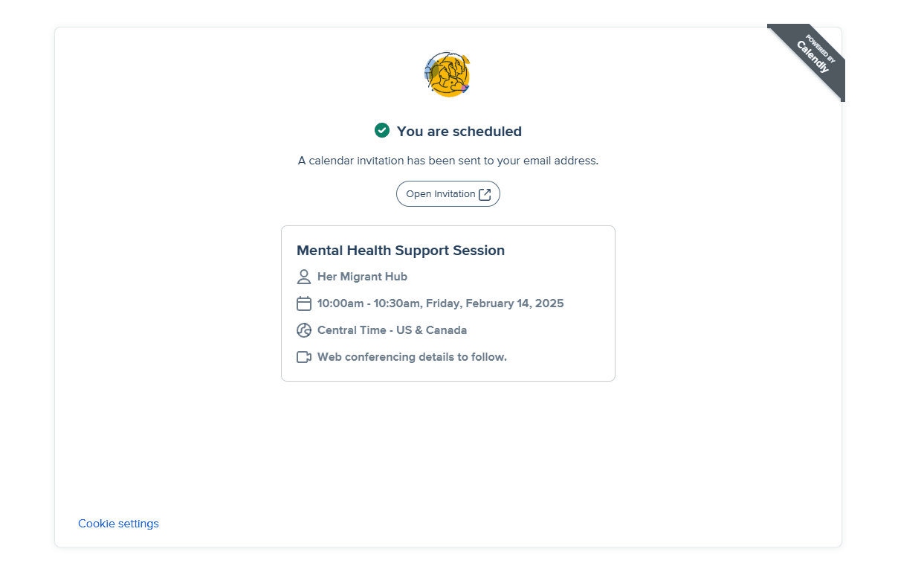The height and width of the screenshot is (572, 924).
Task: Click the Central Time - US & Canada label
Action: pos(392,330)
